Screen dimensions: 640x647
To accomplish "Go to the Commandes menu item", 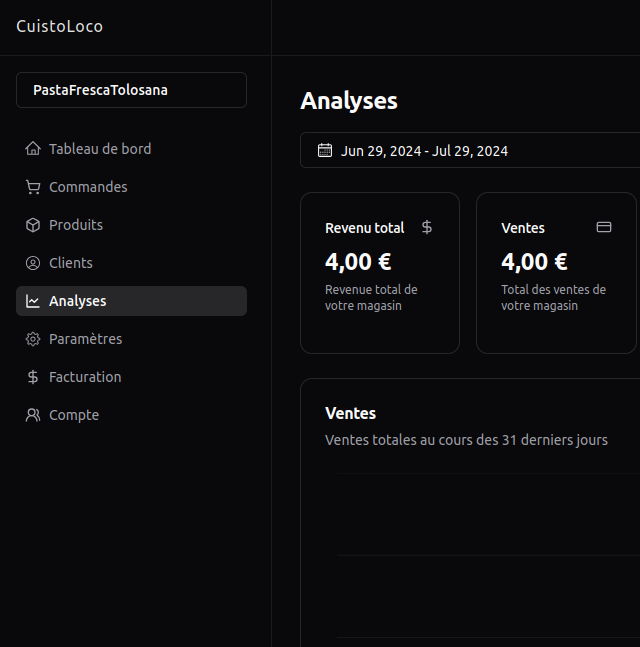I will pyautogui.click(x=88, y=187).
